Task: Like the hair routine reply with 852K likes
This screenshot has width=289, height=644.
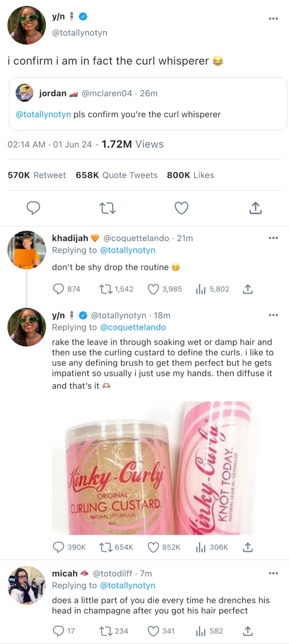Action: click(153, 547)
